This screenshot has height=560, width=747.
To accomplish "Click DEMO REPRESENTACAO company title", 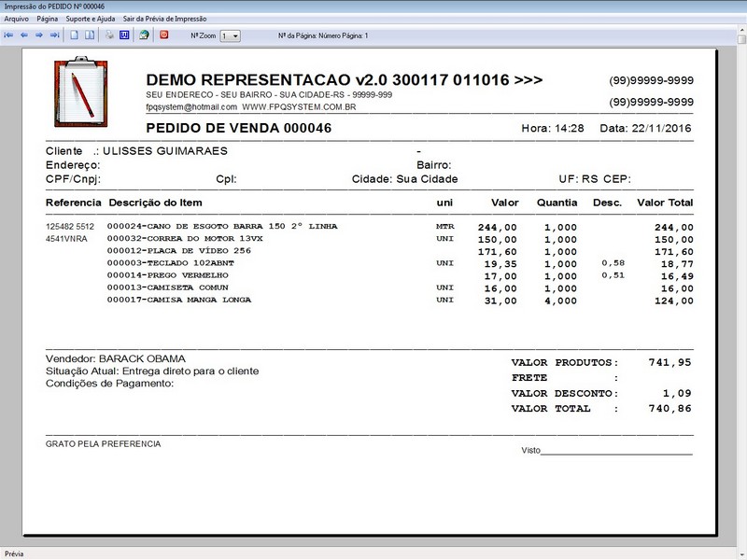I will 345,80.
